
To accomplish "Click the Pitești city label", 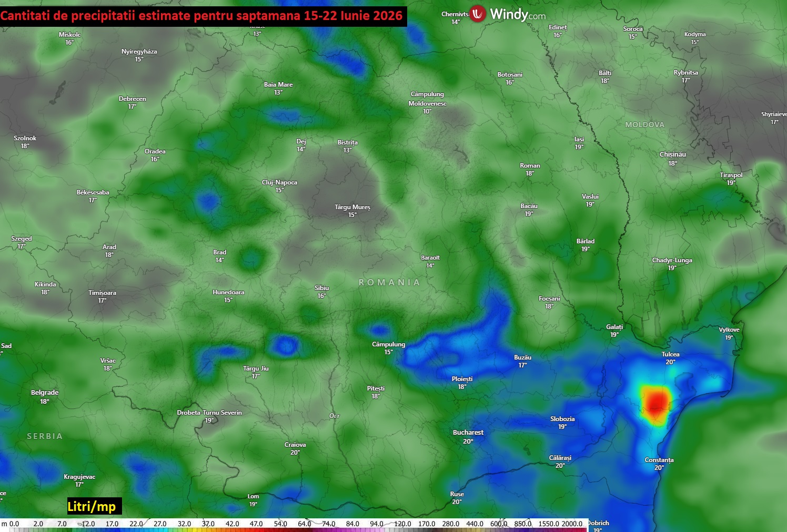I will tap(376, 388).
